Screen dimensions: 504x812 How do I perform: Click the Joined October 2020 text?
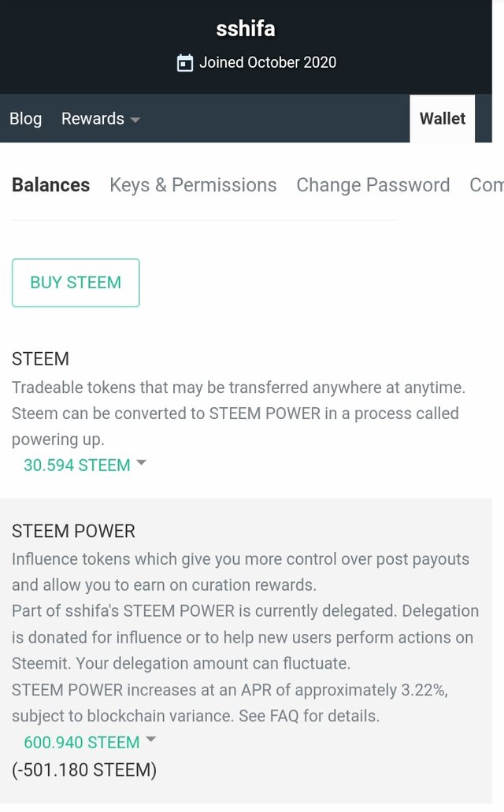click(x=267, y=63)
